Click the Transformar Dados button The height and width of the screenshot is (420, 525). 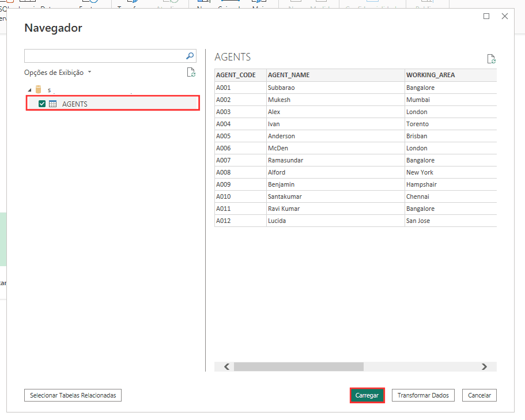423,395
